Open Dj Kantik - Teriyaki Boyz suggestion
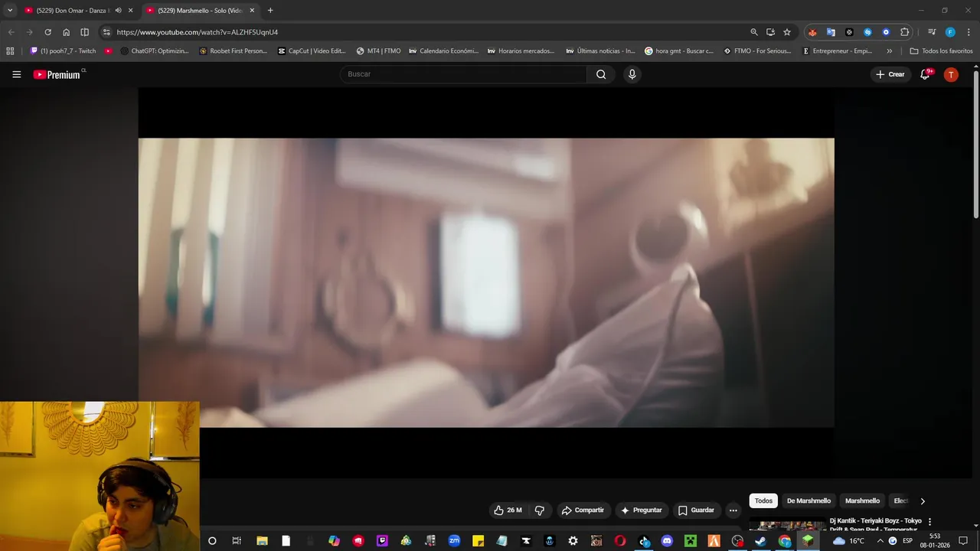The height and width of the screenshot is (551, 980). click(x=875, y=525)
